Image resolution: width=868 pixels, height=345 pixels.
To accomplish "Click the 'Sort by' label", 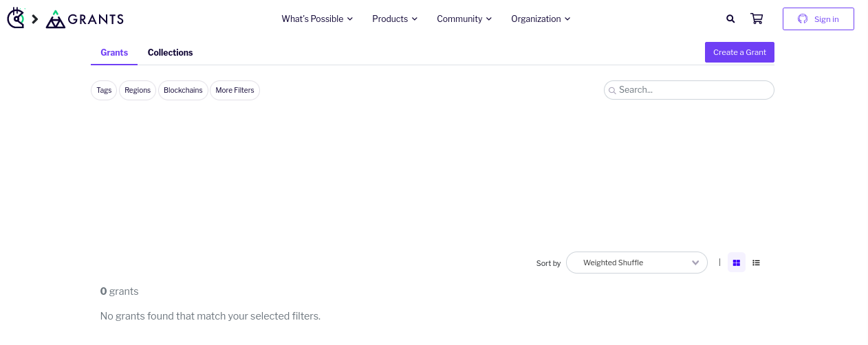I will [548, 263].
